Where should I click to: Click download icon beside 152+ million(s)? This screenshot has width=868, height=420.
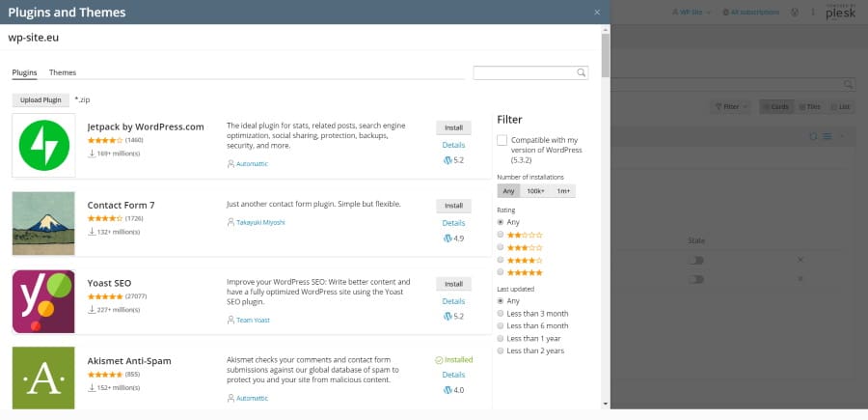click(x=92, y=387)
